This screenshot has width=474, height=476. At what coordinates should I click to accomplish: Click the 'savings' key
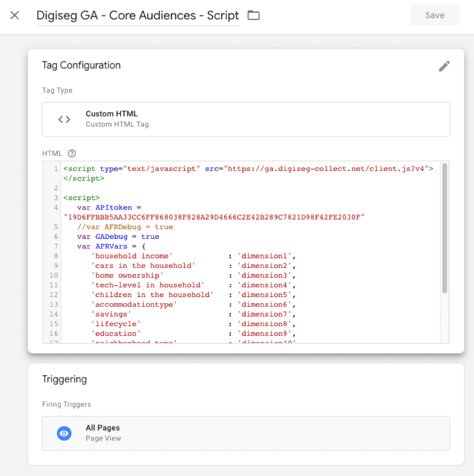[111, 315]
